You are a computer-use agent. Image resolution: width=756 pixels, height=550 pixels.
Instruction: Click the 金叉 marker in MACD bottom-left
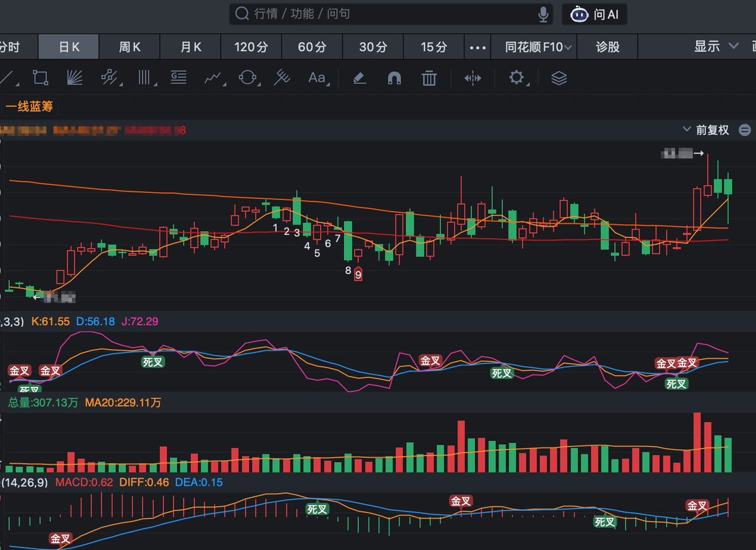(x=61, y=539)
